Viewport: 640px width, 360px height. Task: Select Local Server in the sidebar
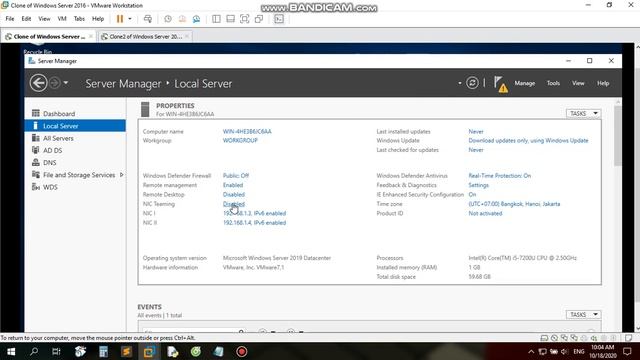pos(75,126)
